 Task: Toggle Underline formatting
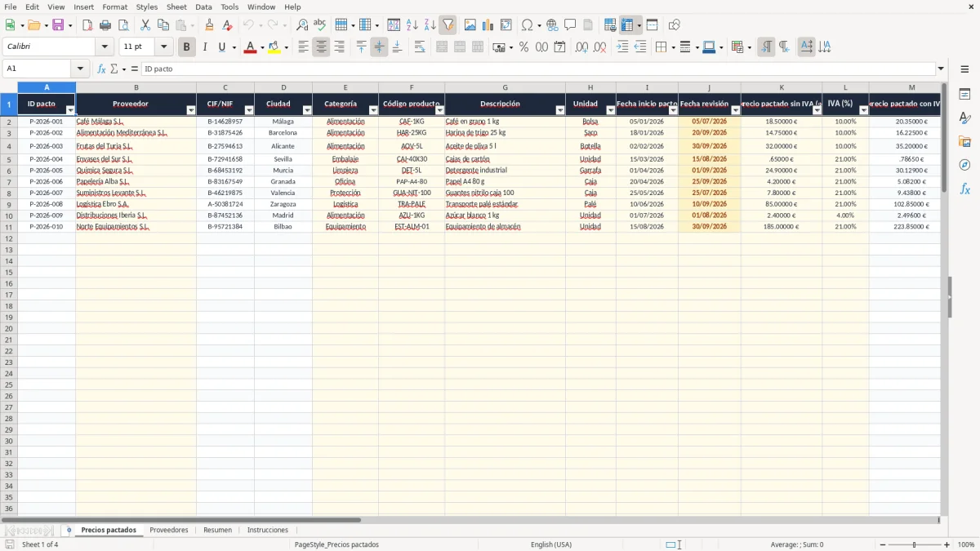click(x=222, y=47)
